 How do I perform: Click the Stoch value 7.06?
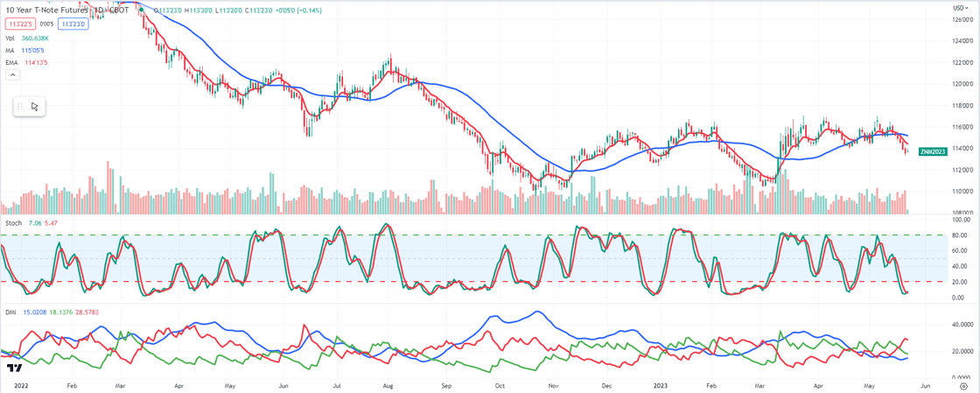click(x=36, y=223)
